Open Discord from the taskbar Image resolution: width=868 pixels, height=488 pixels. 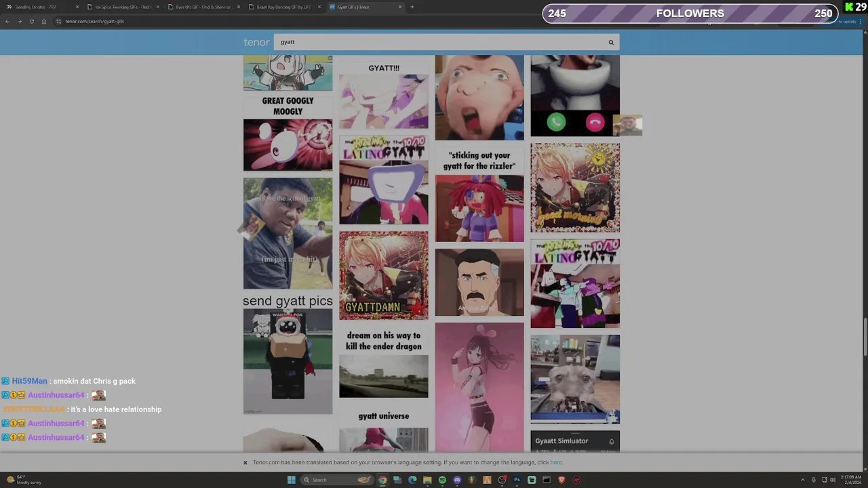point(457,480)
